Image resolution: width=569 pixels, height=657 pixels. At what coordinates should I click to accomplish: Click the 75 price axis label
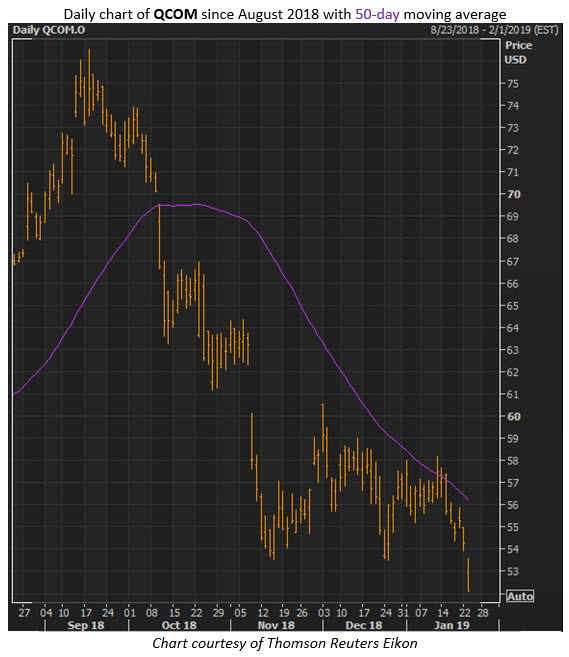click(x=512, y=84)
